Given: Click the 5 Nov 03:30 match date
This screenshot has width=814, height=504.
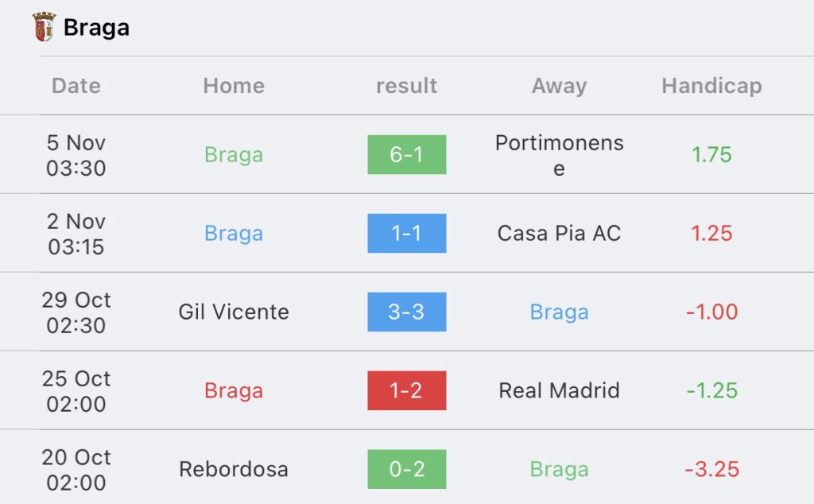Looking at the screenshot, I should (76, 155).
